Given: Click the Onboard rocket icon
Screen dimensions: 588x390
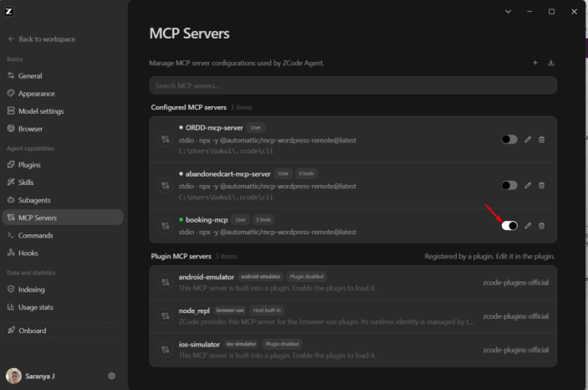Looking at the screenshot, I should click(11, 330).
